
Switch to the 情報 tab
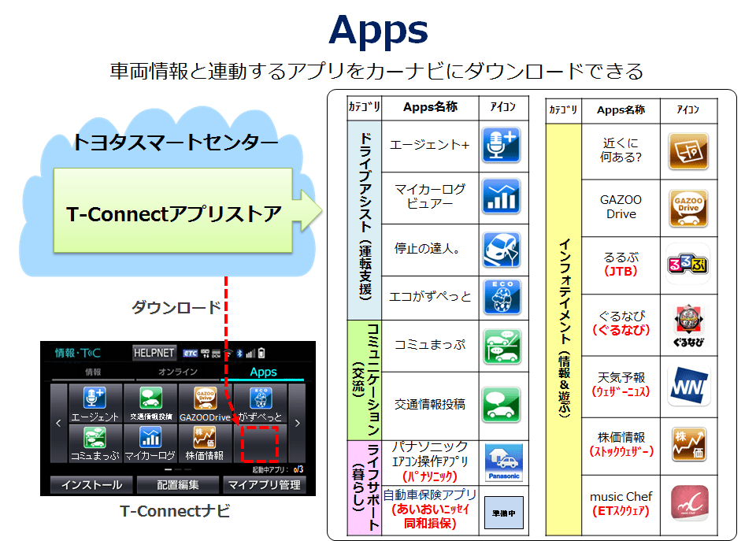93,372
